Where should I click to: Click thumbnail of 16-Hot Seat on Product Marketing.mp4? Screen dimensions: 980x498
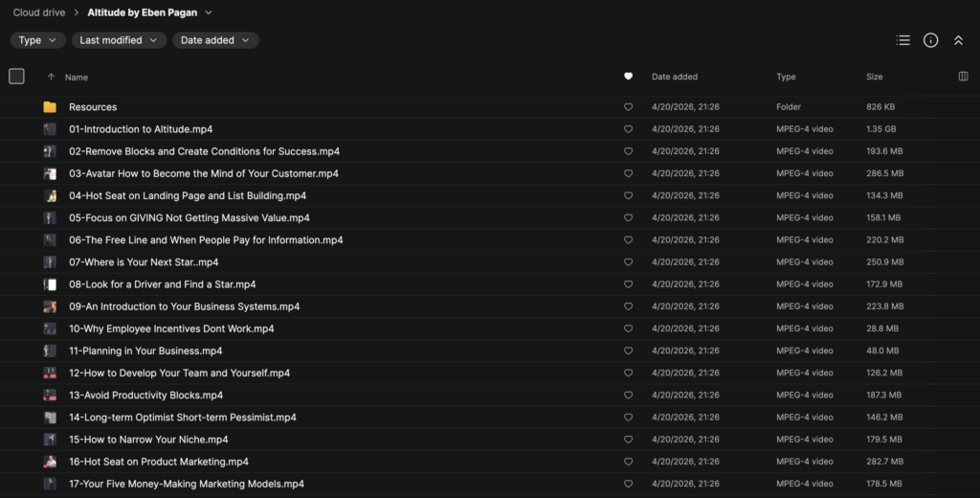pos(50,462)
